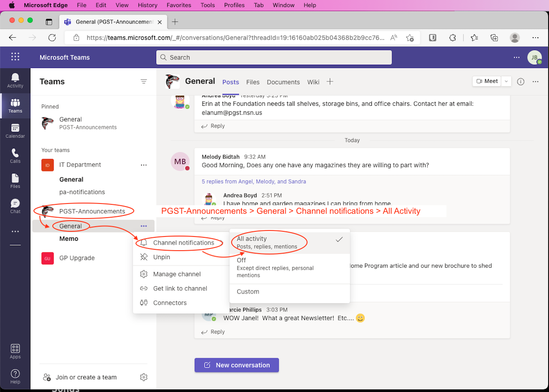549x392 pixels.
Task: Select IT Department team
Action: (x=80, y=165)
